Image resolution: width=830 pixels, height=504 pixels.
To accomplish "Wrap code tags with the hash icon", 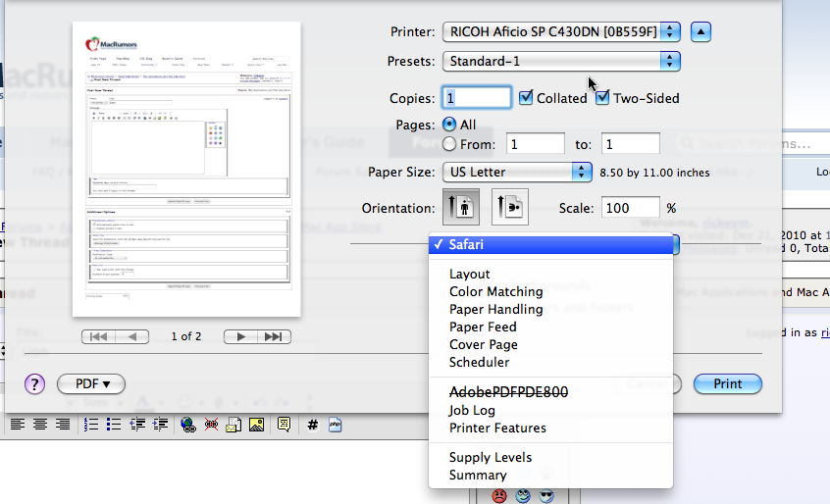I will click(x=313, y=425).
